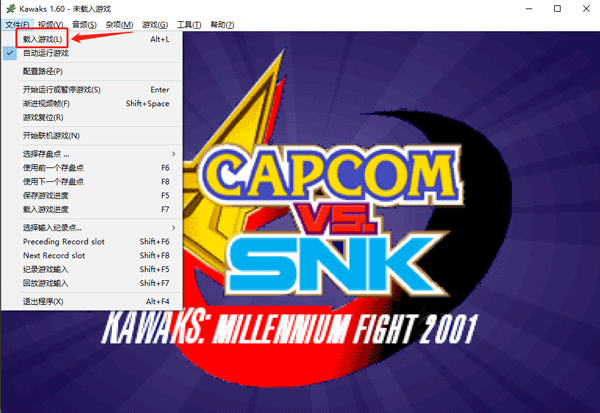Choose 退出程序(X) to exit
This screenshot has height=413, width=600.
pyautogui.click(x=91, y=302)
